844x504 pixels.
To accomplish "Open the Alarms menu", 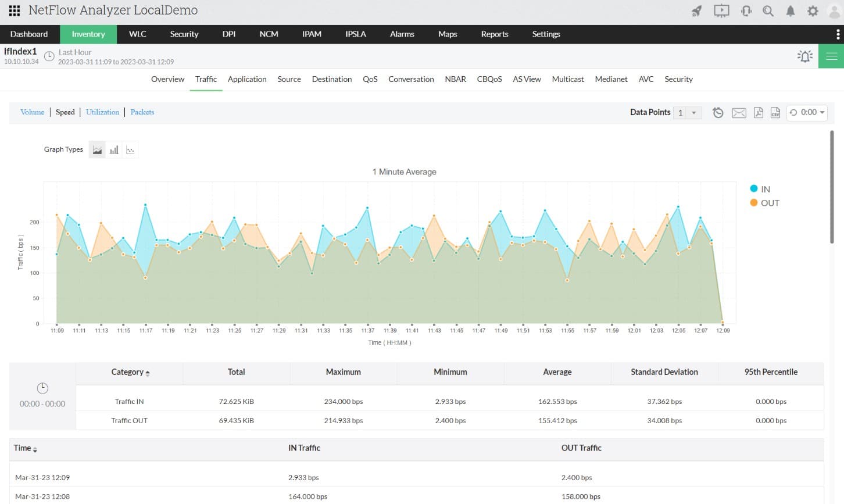I will click(x=402, y=34).
